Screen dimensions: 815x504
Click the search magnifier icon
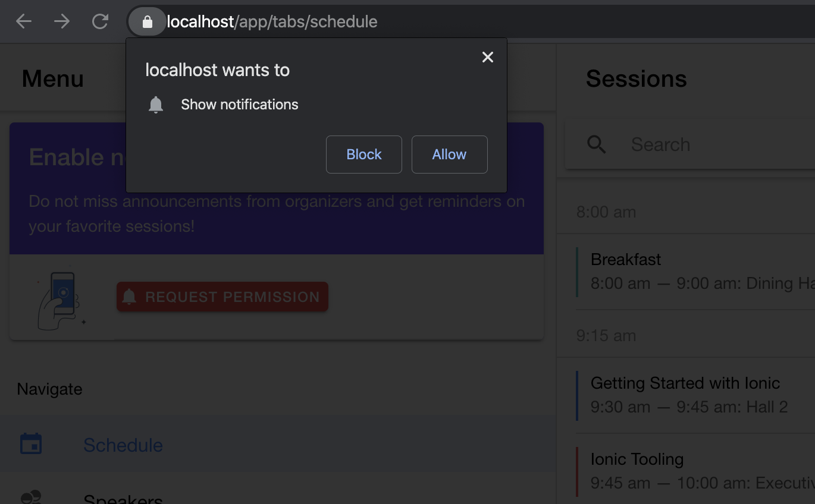click(596, 144)
